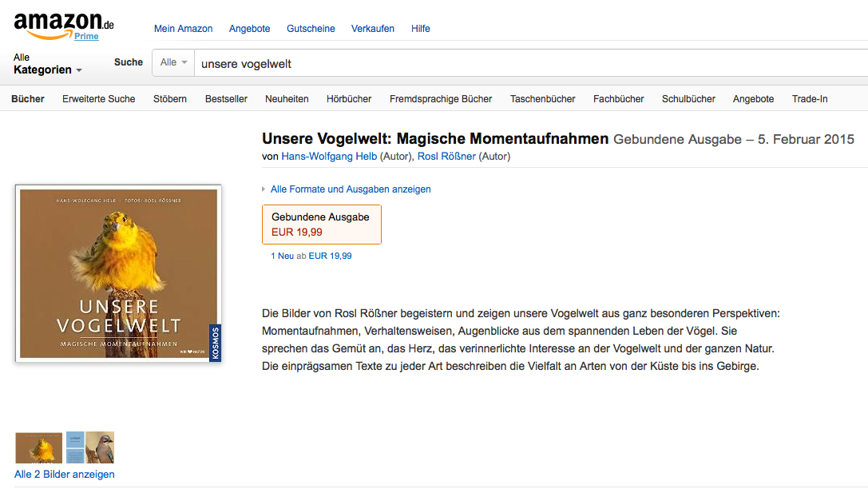Click the Prime label under logo
The width and height of the screenshot is (868, 489).
click(86, 36)
